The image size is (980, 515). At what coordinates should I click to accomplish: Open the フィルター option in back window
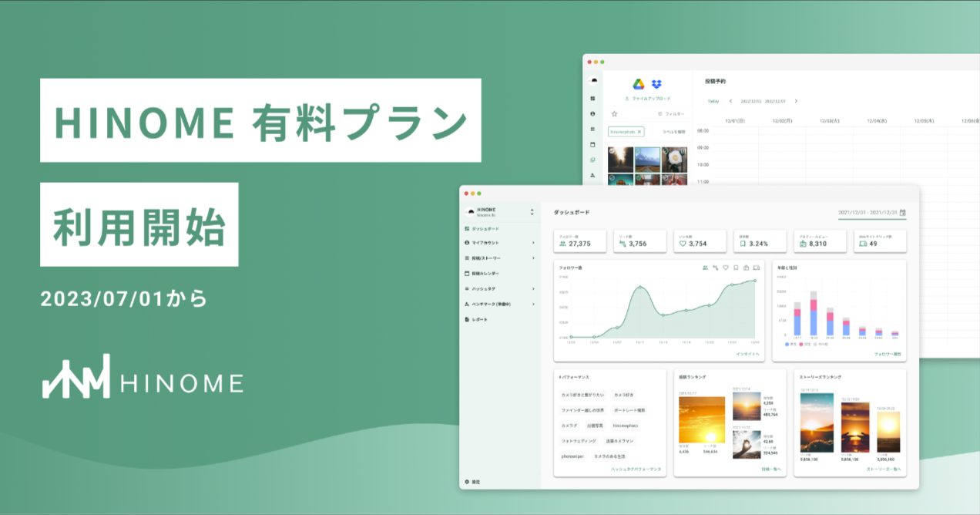pyautogui.click(x=670, y=114)
